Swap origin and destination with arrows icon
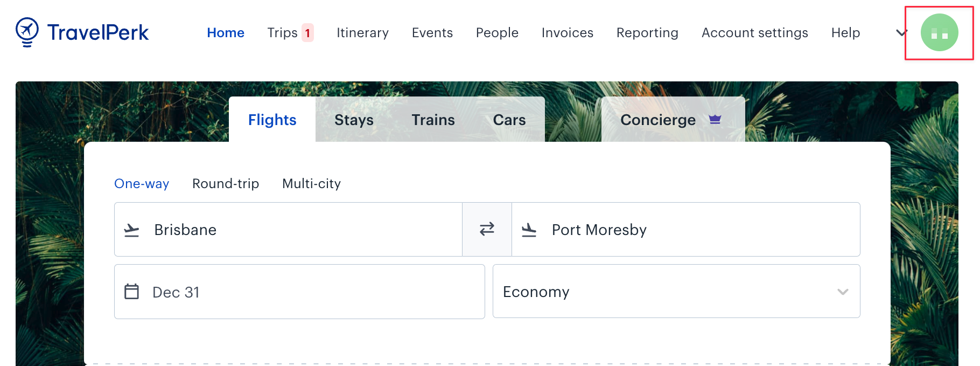The height and width of the screenshot is (366, 980). click(x=487, y=229)
